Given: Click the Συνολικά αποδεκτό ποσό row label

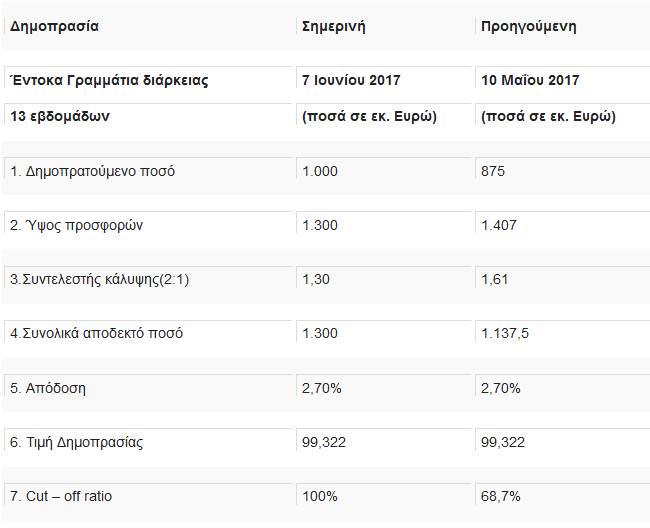Looking at the screenshot, I should click(96, 333).
